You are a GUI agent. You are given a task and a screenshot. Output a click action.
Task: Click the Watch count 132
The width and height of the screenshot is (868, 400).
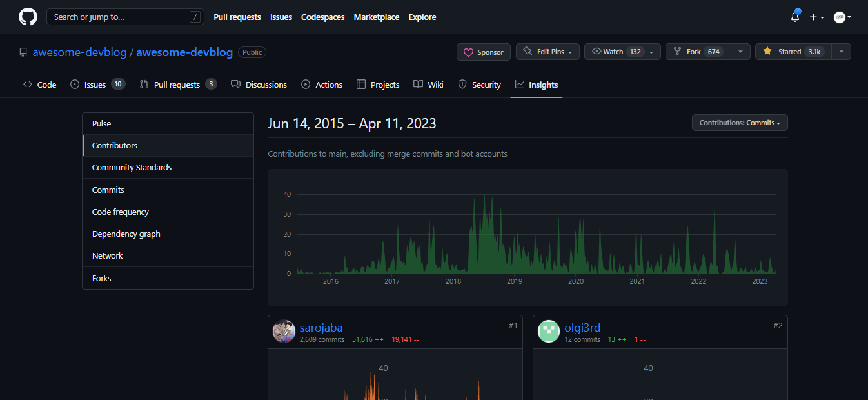pos(636,52)
